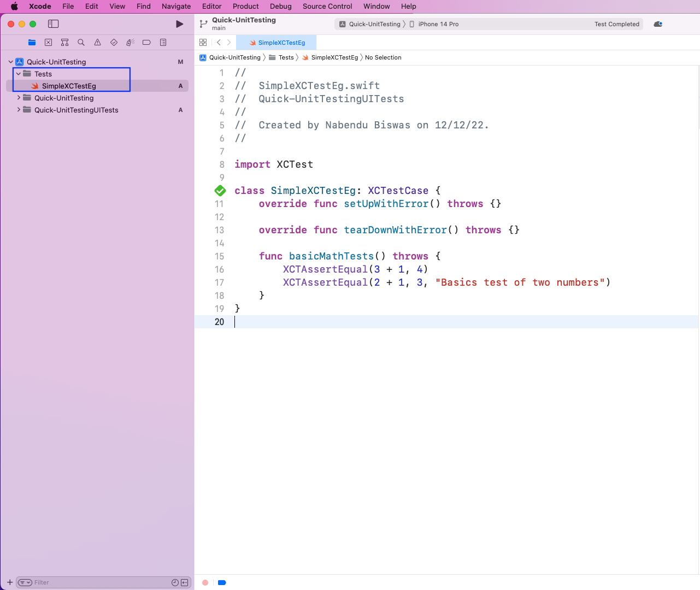Click No Selection in the jump bar
Image resolution: width=700 pixels, height=590 pixels.
pos(383,57)
